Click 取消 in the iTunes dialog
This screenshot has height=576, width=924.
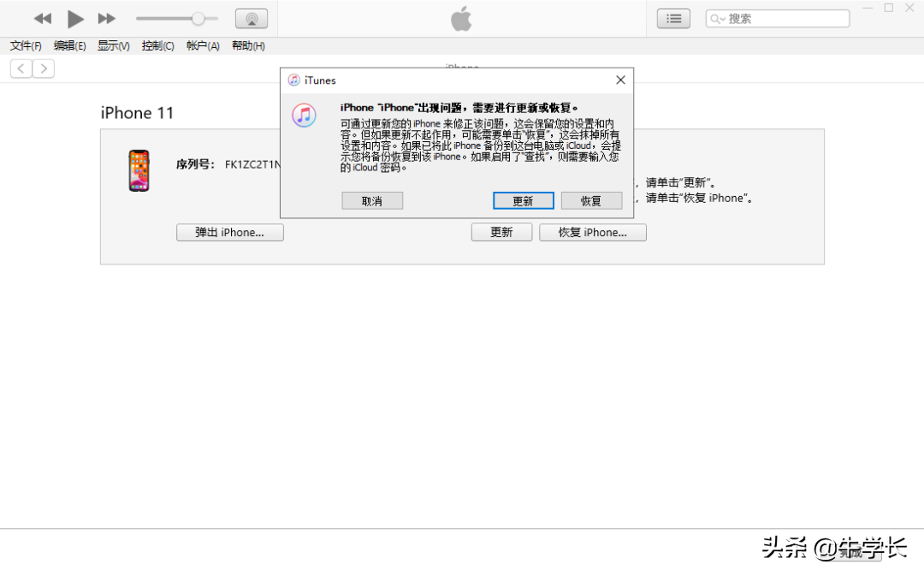coord(372,201)
